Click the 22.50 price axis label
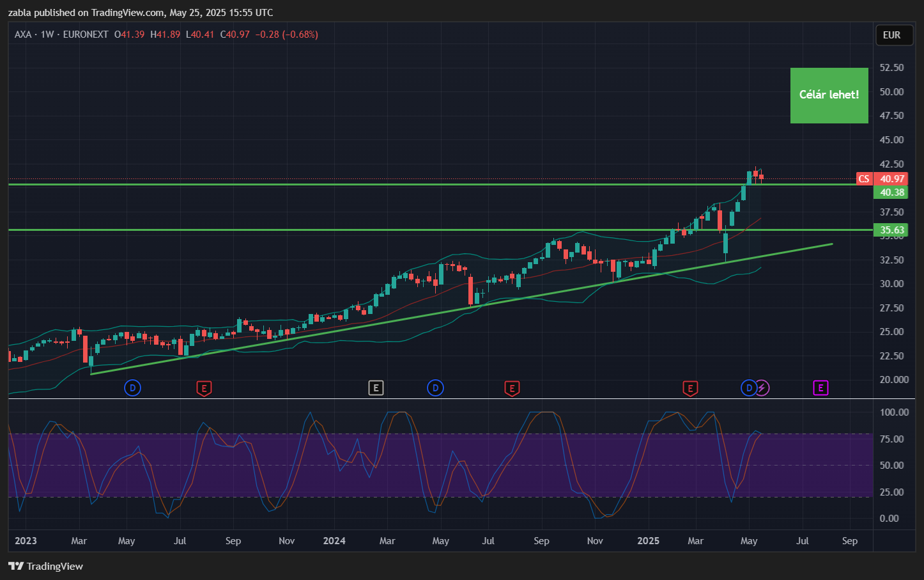 tap(892, 356)
